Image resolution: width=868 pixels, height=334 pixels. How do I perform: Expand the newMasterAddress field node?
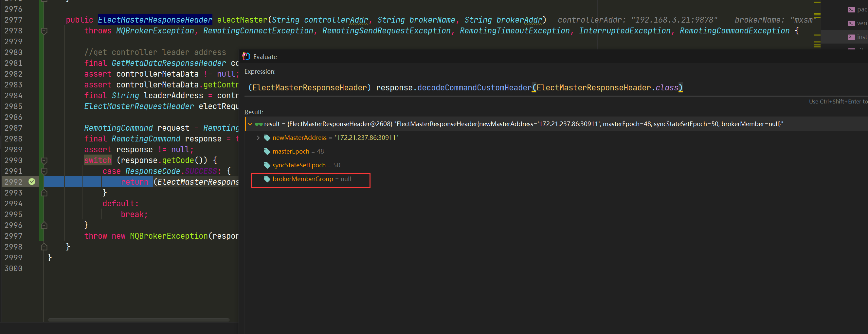pos(258,138)
